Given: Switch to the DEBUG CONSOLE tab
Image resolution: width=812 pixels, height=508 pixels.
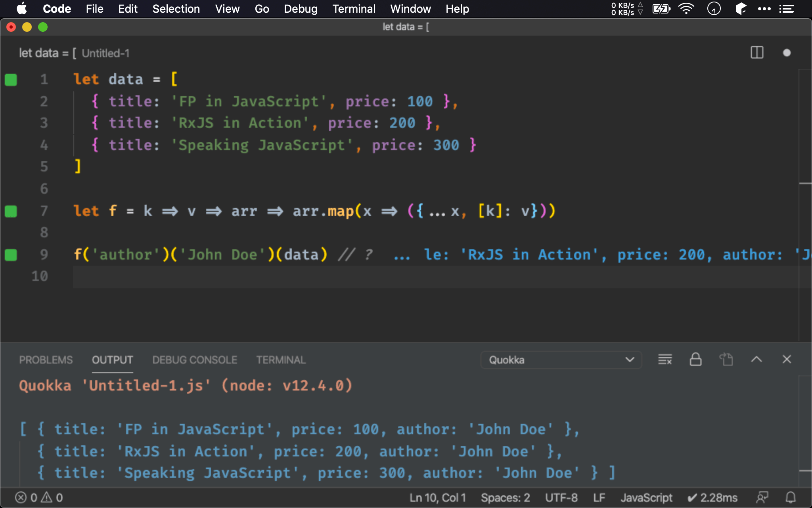Looking at the screenshot, I should click(x=195, y=360).
